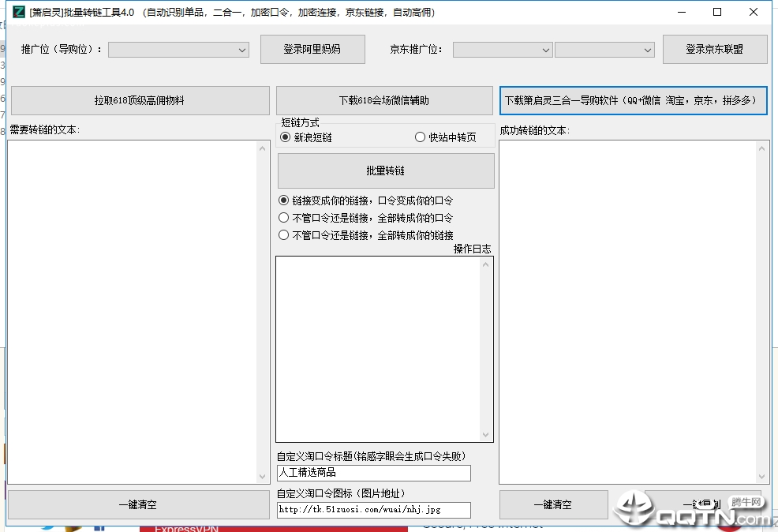The width and height of the screenshot is (778, 532).
Task: Click up arrow of converted text scrollbar
Action: 761,148
